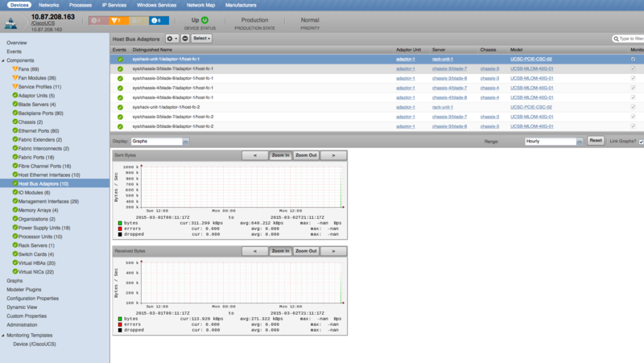The image size is (644, 363).
Task: Click the orange warning icon beside Fans (69)
Action: [15, 69]
